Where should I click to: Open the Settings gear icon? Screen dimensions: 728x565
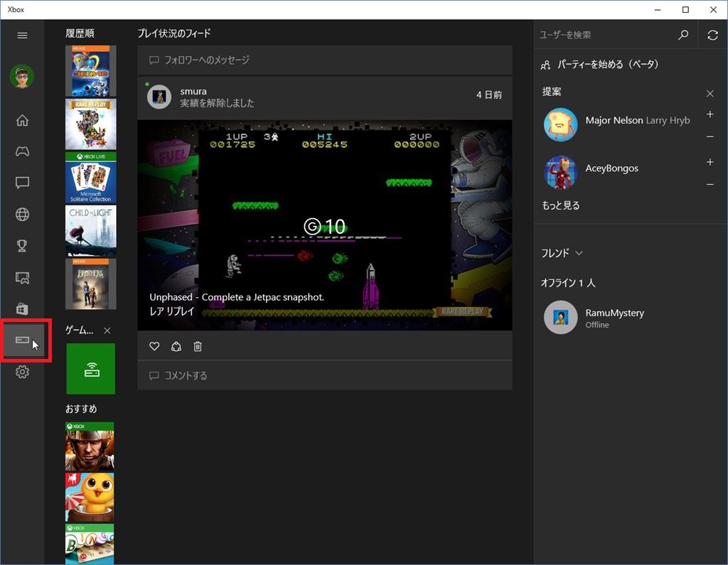pos(22,372)
